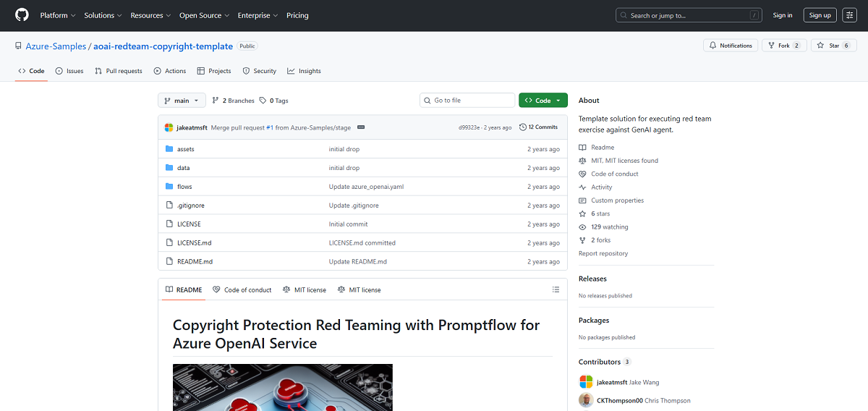Open the accessibility settings icon in header
Screen dimensions: 868x411
pos(850,15)
